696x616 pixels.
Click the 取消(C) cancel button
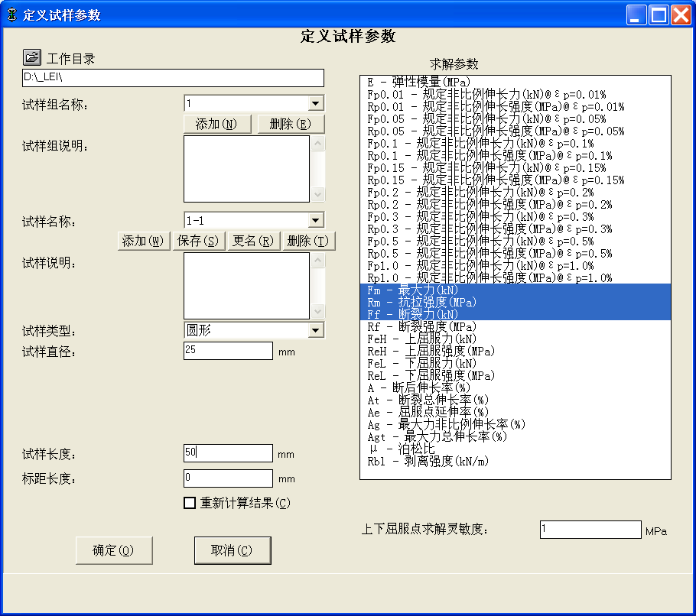click(x=233, y=550)
